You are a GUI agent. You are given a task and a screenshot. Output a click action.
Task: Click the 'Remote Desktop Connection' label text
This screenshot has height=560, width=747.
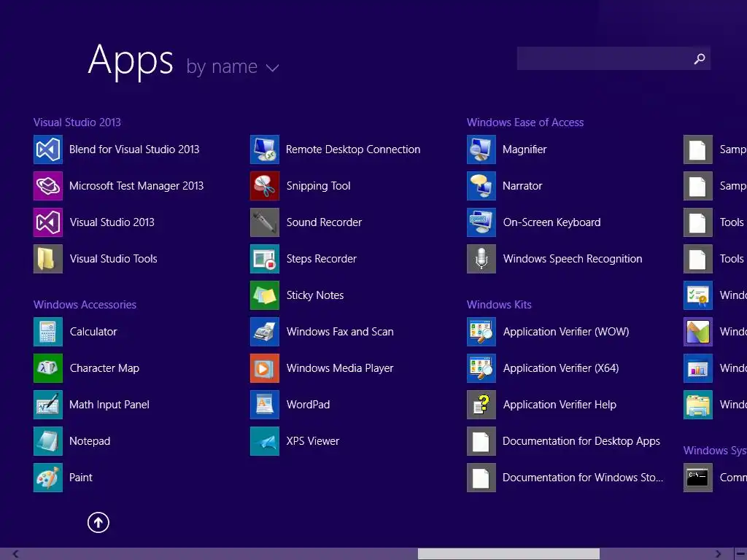coord(353,149)
